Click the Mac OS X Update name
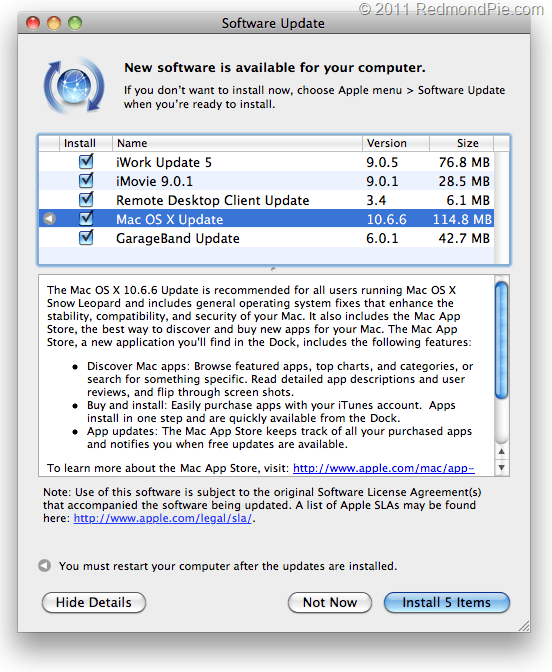 click(x=170, y=219)
